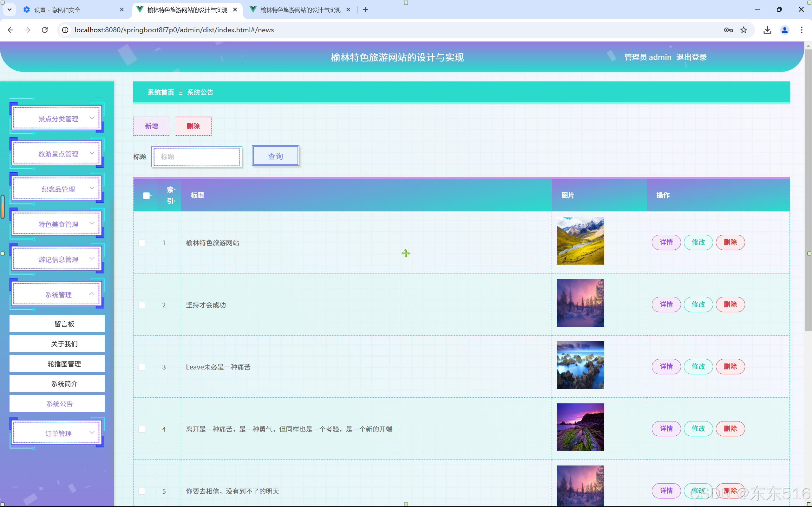Viewport: 812px width, 507px height.
Task: Toggle the select-all checkbox in table header
Action: click(146, 196)
